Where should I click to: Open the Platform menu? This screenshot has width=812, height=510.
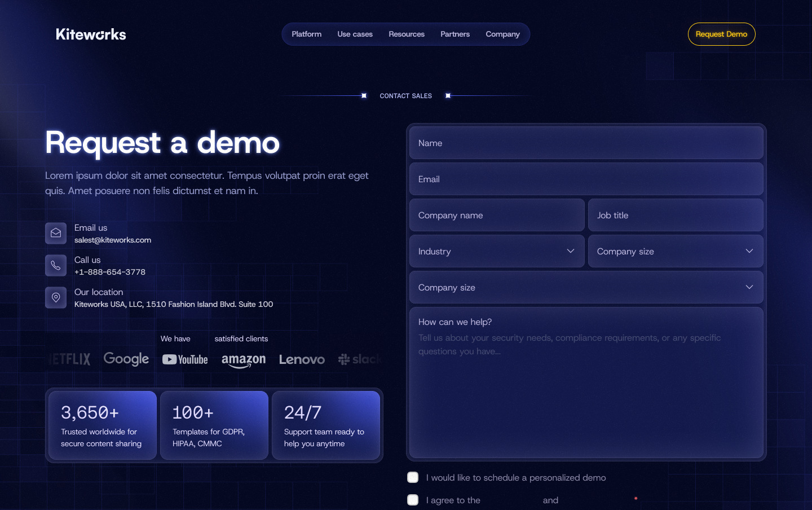coord(307,34)
